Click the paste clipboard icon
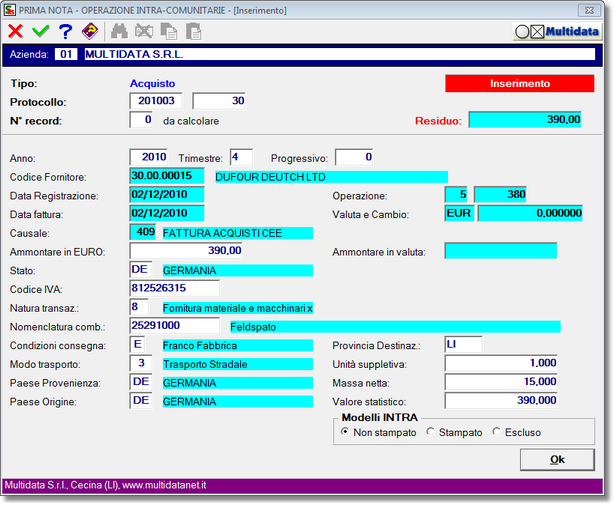 (x=193, y=31)
